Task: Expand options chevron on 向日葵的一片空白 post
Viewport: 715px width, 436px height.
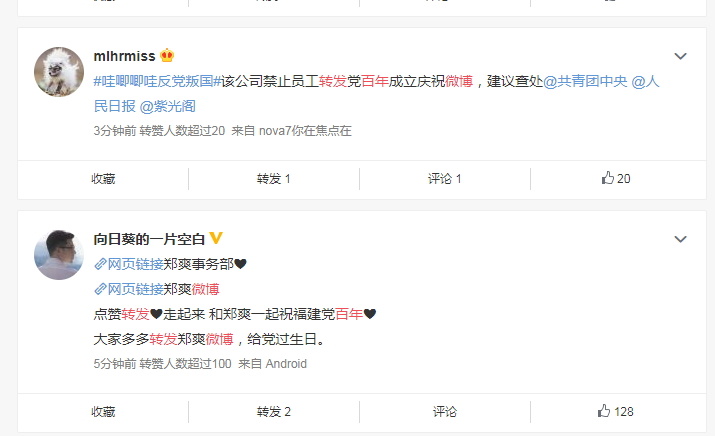Action: pyautogui.click(x=680, y=239)
